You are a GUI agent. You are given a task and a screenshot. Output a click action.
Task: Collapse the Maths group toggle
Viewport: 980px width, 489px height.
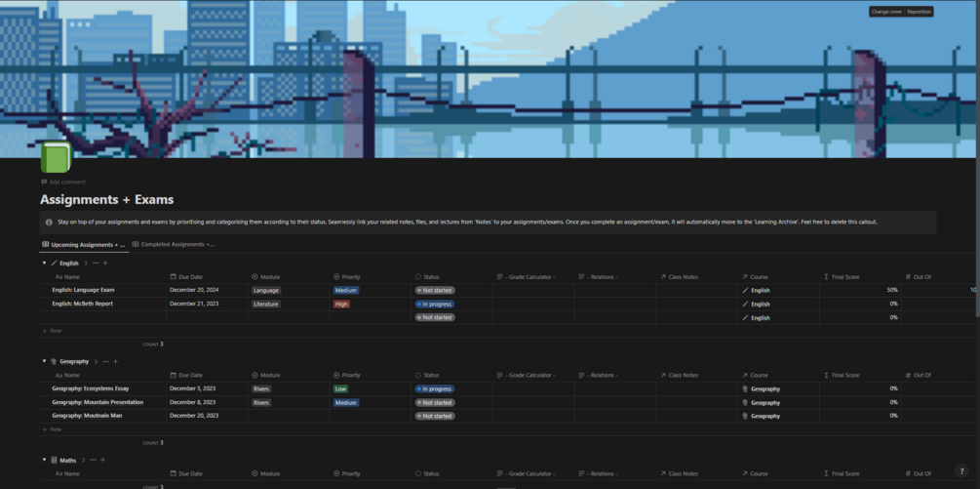pos(45,461)
